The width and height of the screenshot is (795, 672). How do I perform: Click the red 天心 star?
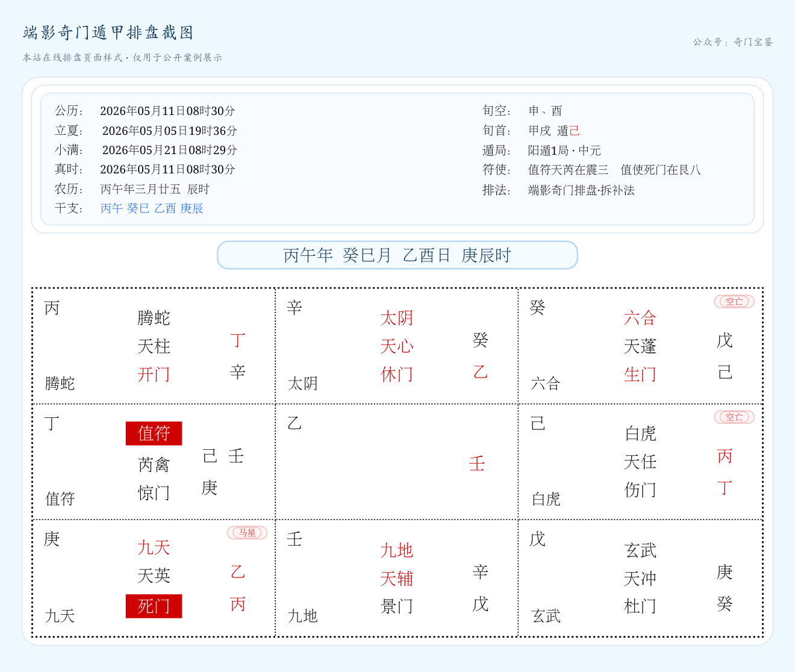coord(396,346)
